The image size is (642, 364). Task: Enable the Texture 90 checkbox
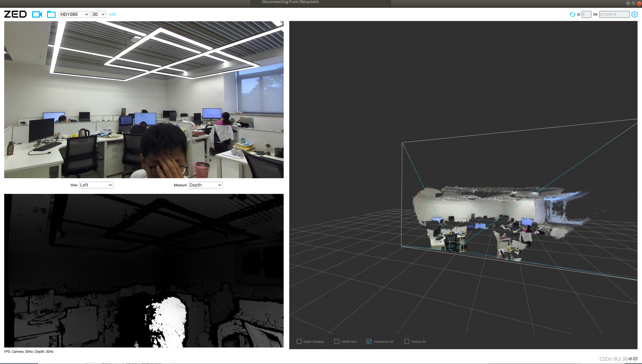click(407, 341)
